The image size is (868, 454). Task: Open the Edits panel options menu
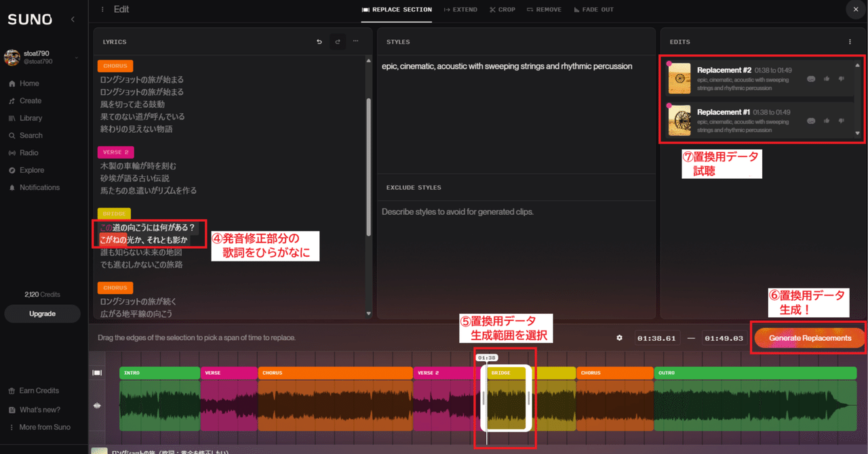850,42
